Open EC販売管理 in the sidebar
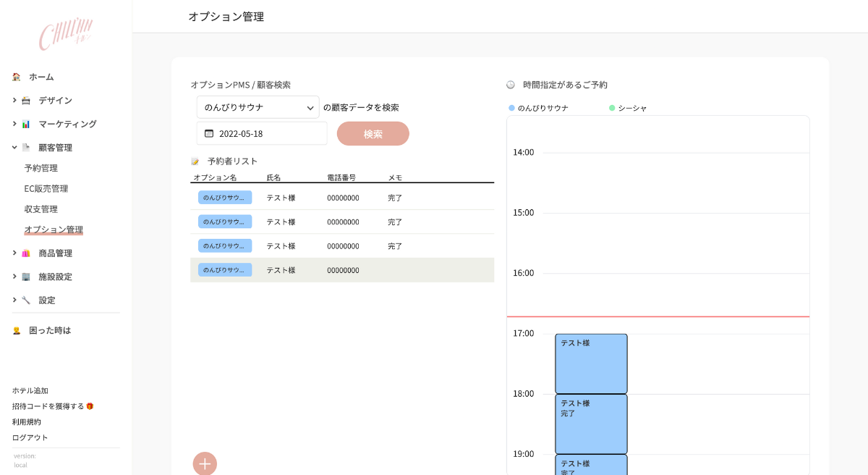 click(46, 189)
